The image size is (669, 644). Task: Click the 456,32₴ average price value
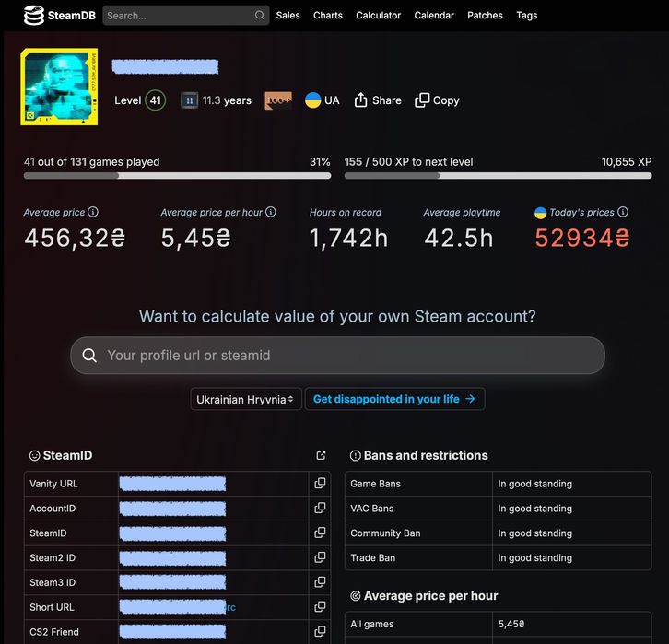[x=75, y=238]
